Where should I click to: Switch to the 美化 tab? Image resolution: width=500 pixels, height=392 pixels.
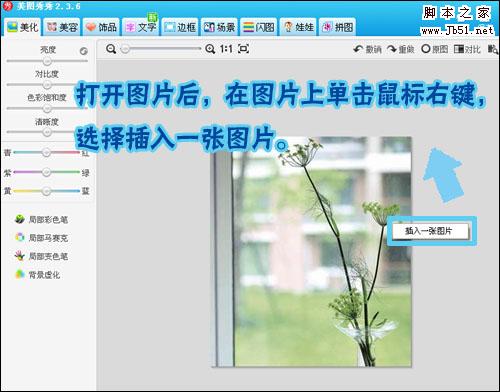pos(23,27)
